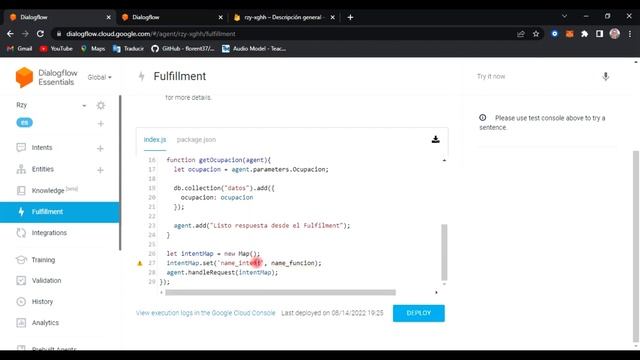
Task: Open View execution logs in Google Cloud Console
Action: tap(206, 313)
